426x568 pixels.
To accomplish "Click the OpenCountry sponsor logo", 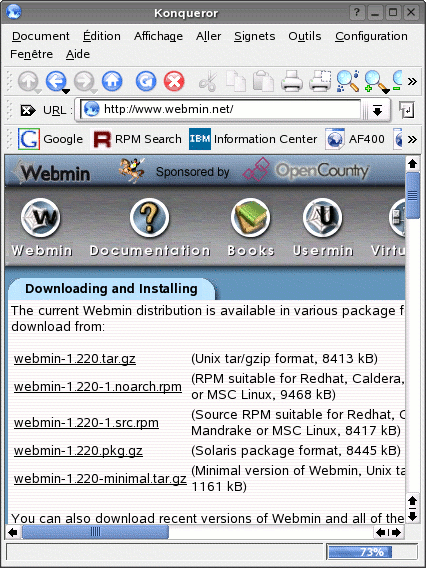I will [306, 170].
